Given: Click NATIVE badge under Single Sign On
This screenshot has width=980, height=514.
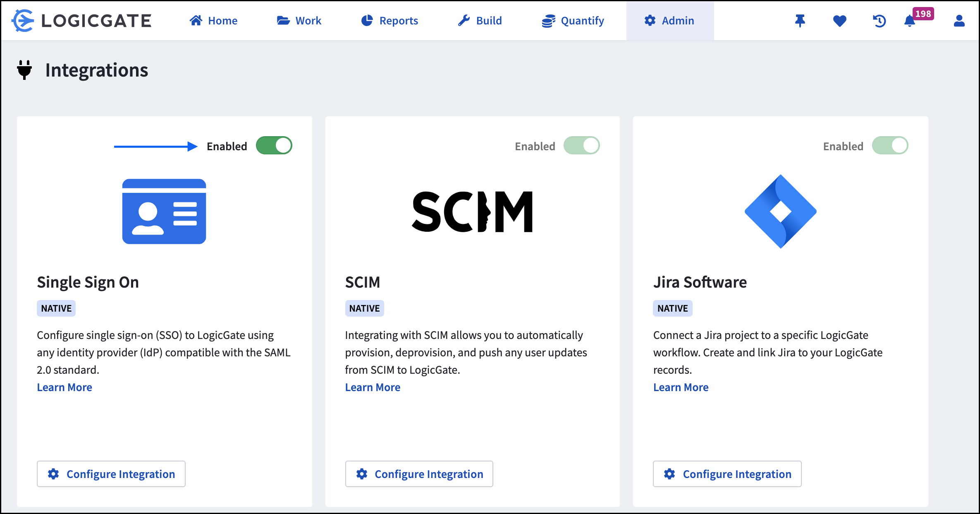Looking at the screenshot, I should tap(56, 308).
